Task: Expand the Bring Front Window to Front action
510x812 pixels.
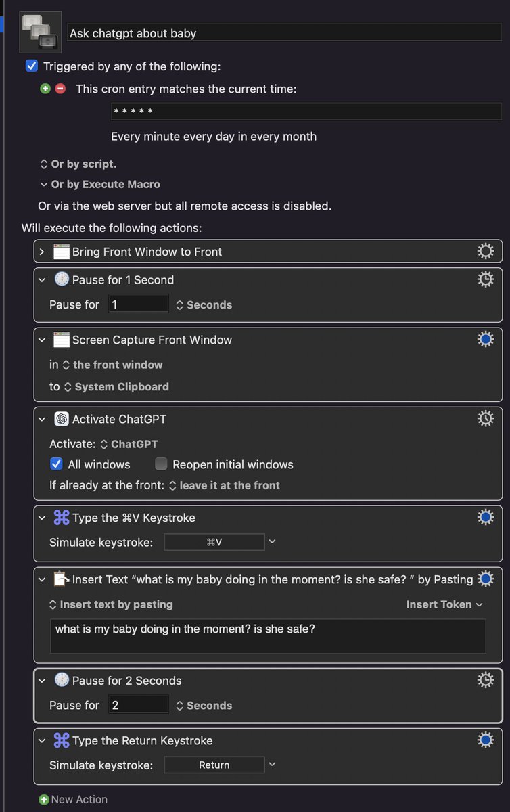Action: pyautogui.click(x=42, y=252)
